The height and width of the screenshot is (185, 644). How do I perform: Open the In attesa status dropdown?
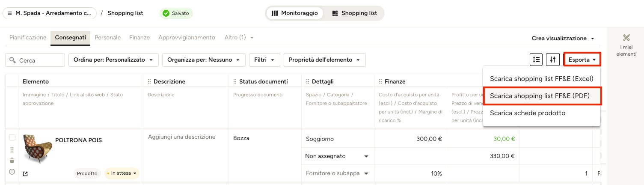[122, 173]
